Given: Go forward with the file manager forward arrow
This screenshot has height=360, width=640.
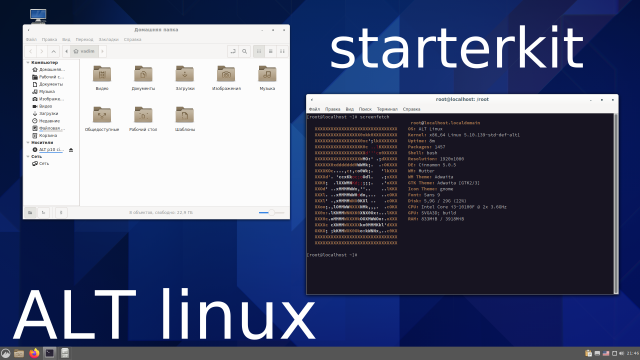Looking at the screenshot, I should point(42,51).
